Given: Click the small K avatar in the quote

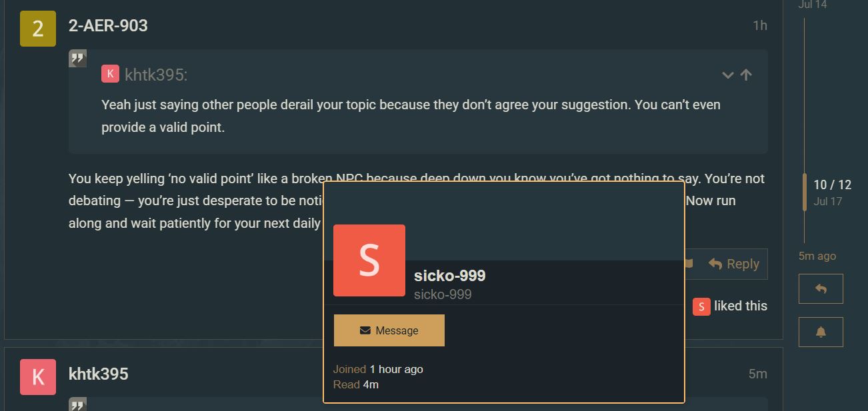Looking at the screenshot, I should tap(110, 74).
